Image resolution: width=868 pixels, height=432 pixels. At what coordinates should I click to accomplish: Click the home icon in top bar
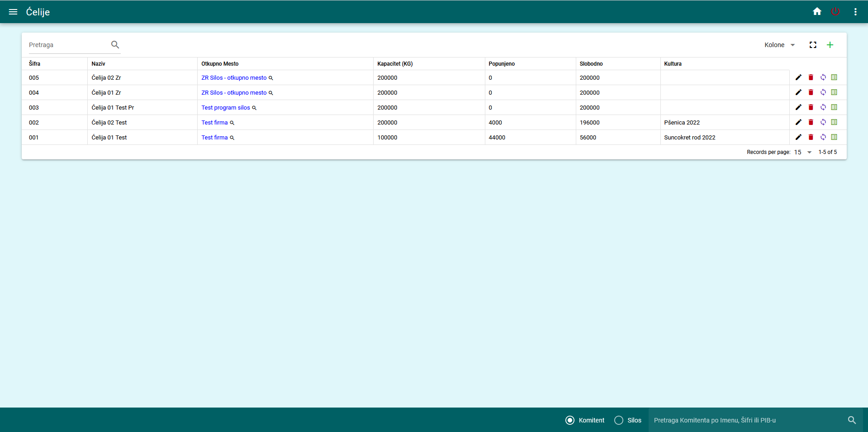click(817, 11)
